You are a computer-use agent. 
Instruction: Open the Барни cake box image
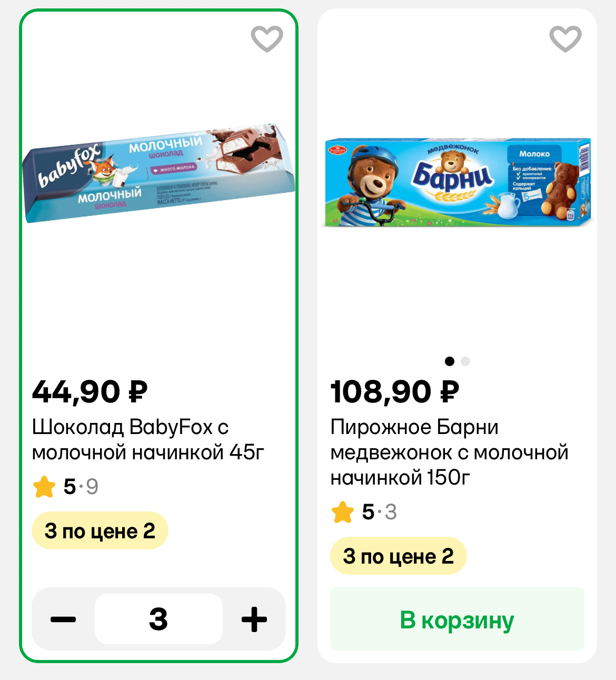point(457,182)
